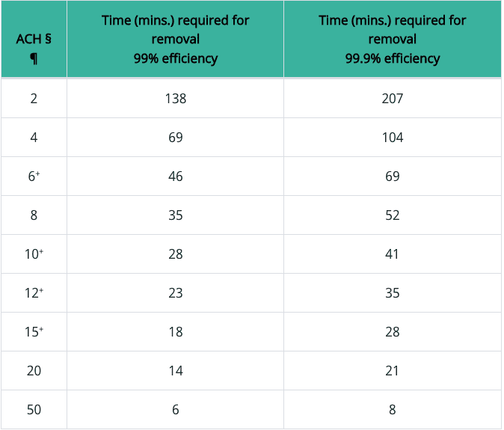Screen dimensions: 504x430
Task: Click the 14 minutes cell
Action: coord(175,371)
